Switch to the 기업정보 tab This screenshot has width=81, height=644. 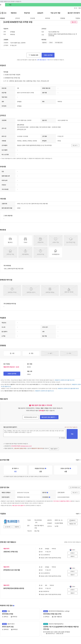pos(78,18)
